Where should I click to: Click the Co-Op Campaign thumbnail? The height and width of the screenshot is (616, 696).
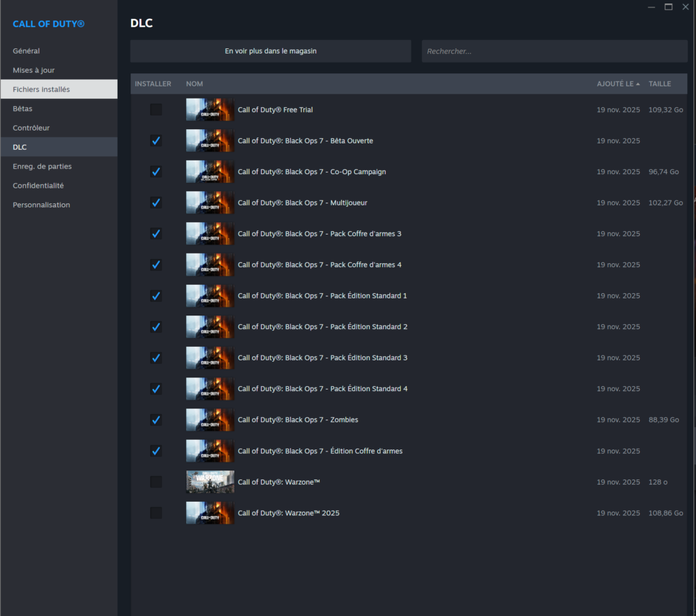tap(210, 171)
